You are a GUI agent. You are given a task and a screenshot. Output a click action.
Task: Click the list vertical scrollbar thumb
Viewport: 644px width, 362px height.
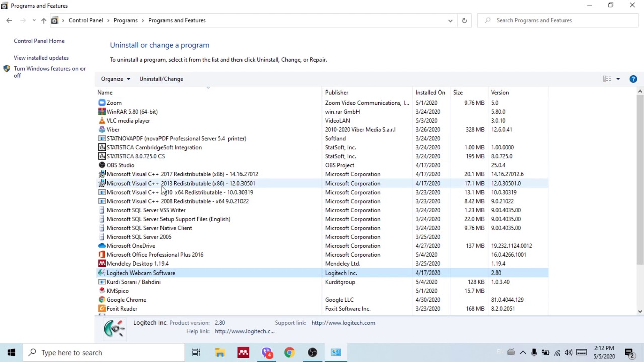tap(640, 179)
